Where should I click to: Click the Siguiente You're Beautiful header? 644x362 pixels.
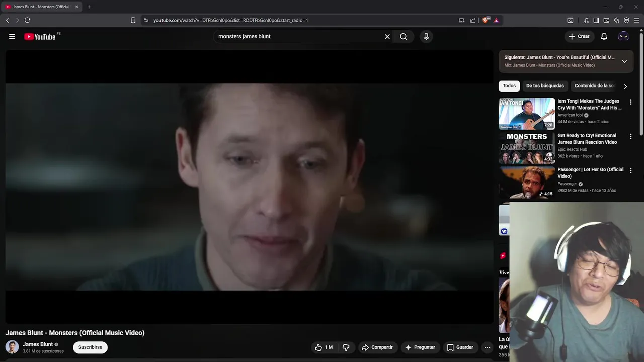click(x=559, y=57)
